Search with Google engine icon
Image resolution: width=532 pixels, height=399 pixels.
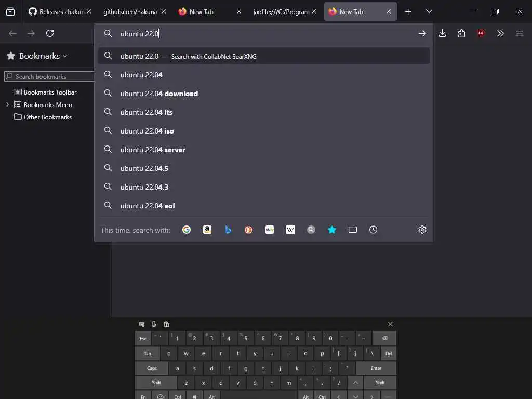pyautogui.click(x=187, y=230)
